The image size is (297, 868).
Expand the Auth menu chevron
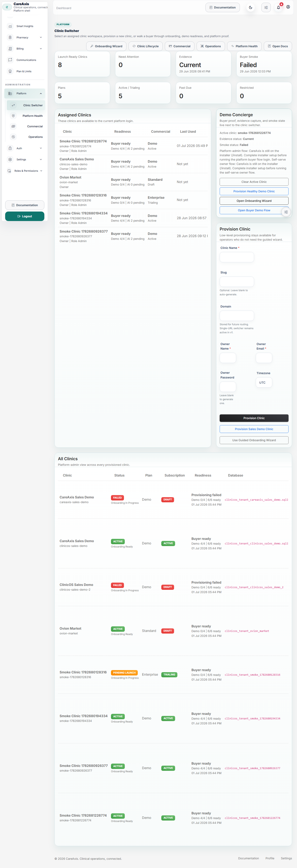point(41,148)
